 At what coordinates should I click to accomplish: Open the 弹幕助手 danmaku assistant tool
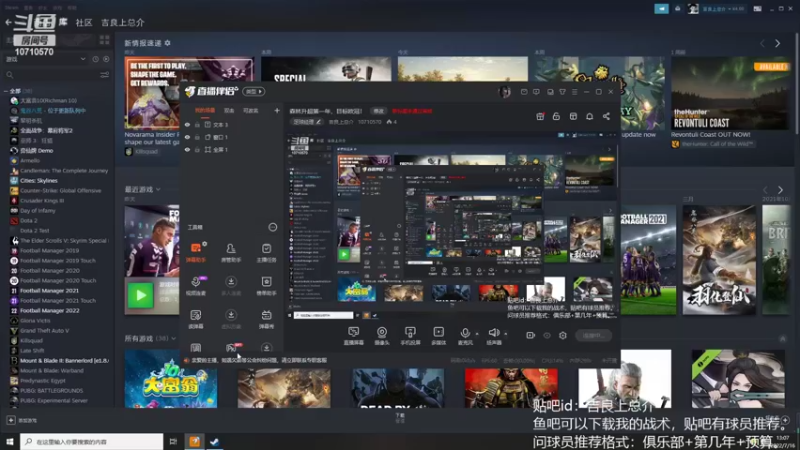point(196,253)
